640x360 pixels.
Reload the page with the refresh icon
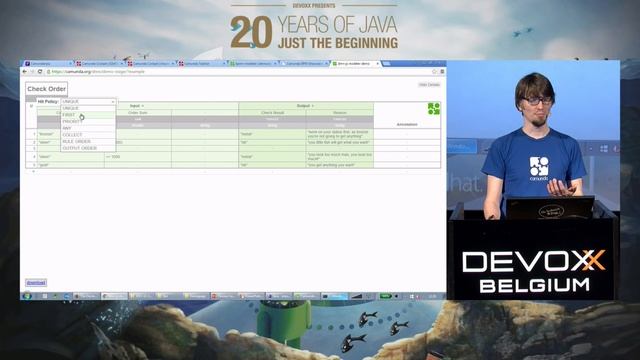40,71
